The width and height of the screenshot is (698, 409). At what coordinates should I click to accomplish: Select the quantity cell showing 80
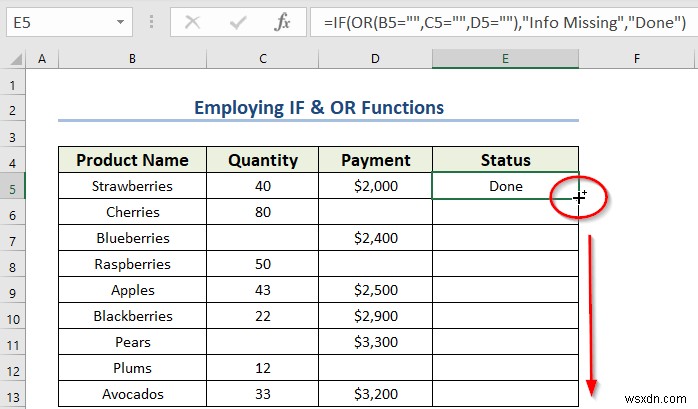click(x=263, y=212)
